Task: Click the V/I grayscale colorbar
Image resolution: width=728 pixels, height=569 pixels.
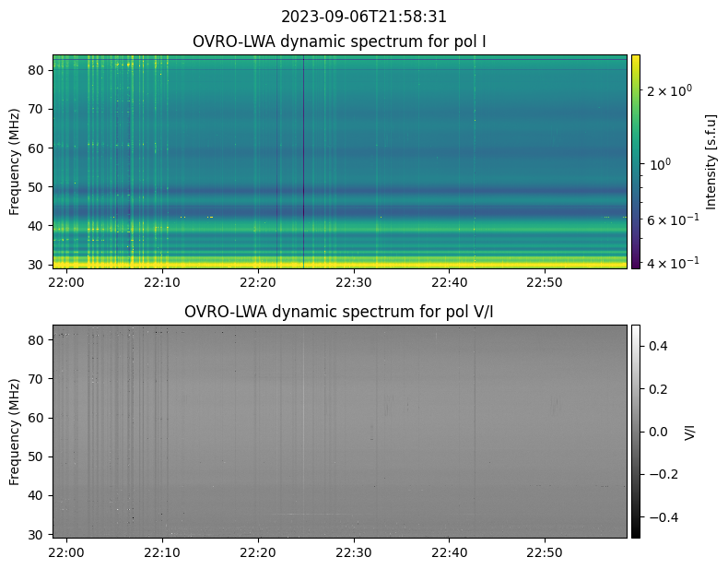Action: (635, 431)
